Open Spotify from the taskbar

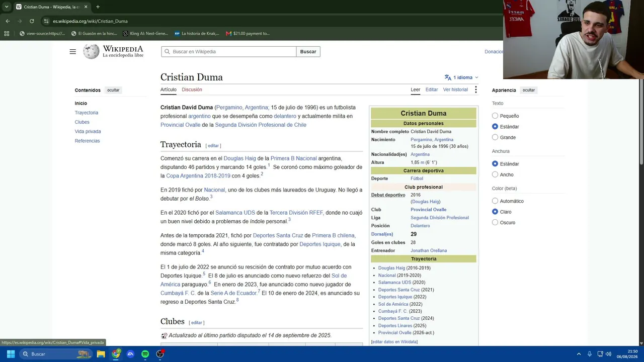pyautogui.click(x=145, y=354)
